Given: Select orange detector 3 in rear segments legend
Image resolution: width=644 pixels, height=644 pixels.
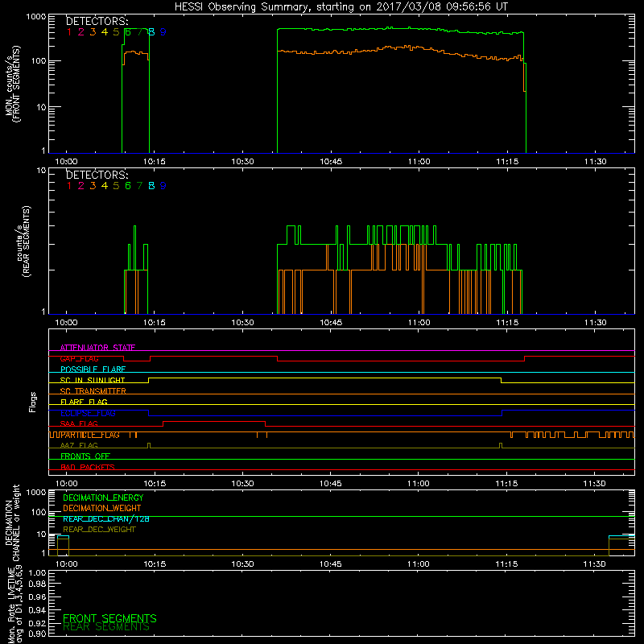Looking at the screenshot, I should pyautogui.click(x=93, y=186).
